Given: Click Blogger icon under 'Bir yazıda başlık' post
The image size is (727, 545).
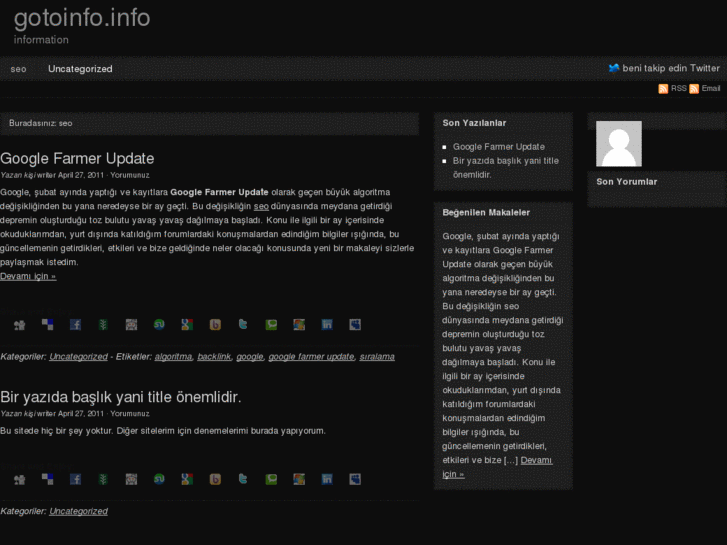Looking at the screenshot, I should (x=215, y=479).
